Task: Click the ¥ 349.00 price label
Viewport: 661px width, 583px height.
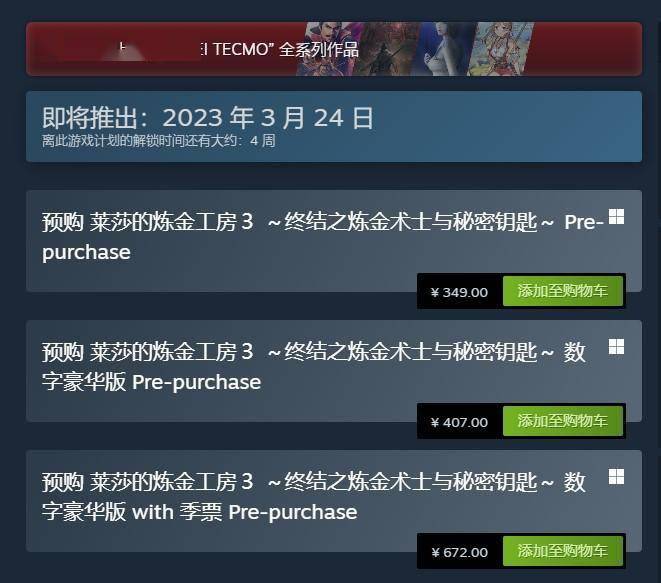Action: coord(459,292)
